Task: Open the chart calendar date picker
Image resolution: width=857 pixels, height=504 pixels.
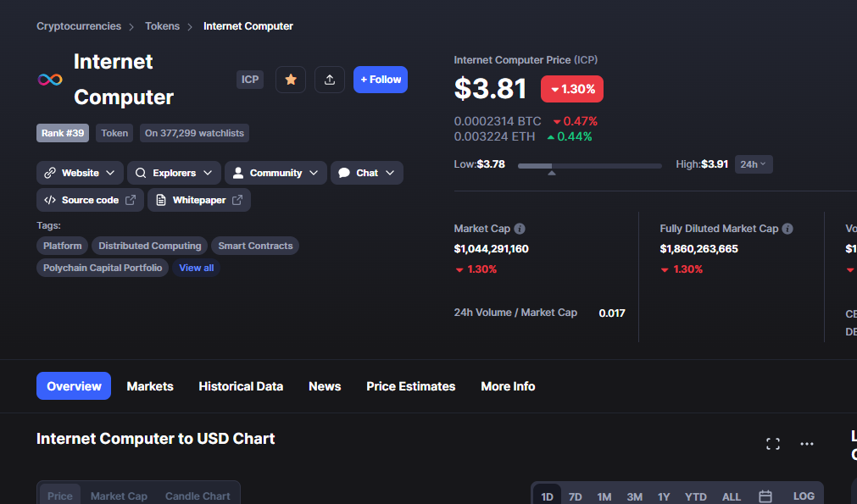Action: [765, 496]
